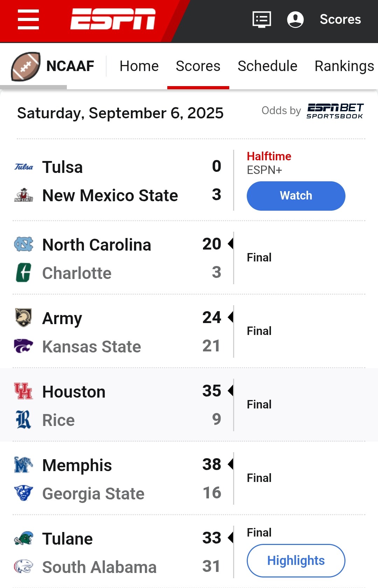This screenshot has width=378, height=588.
Task: Switch to the Home tab
Action: click(139, 66)
